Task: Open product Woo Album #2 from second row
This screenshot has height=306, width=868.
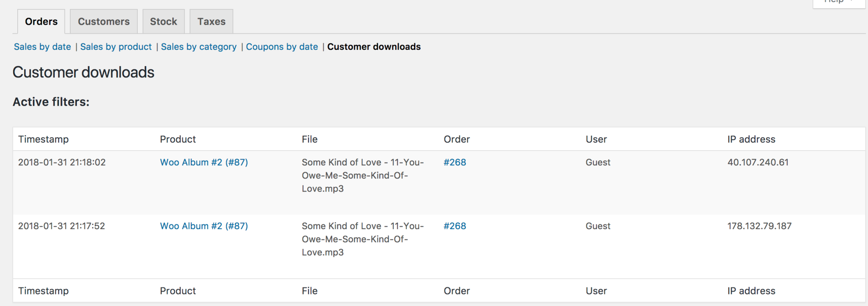Action: [x=204, y=226]
